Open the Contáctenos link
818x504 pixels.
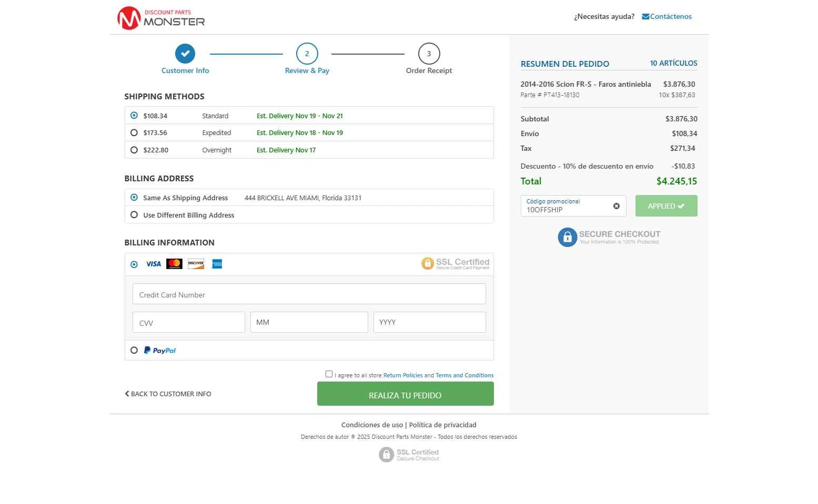[x=671, y=17]
